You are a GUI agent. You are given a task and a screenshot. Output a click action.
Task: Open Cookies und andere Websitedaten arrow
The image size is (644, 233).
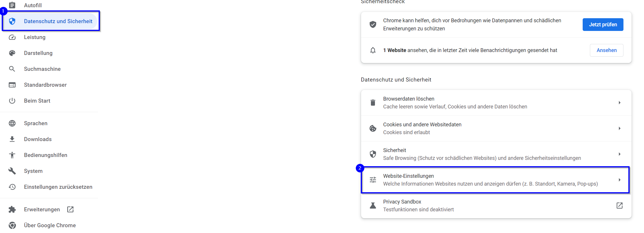[x=619, y=128]
